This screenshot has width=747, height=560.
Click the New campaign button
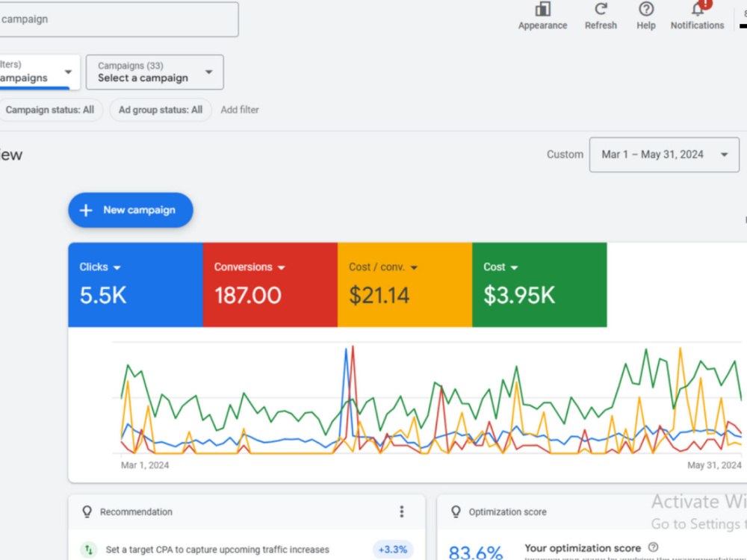tap(131, 210)
